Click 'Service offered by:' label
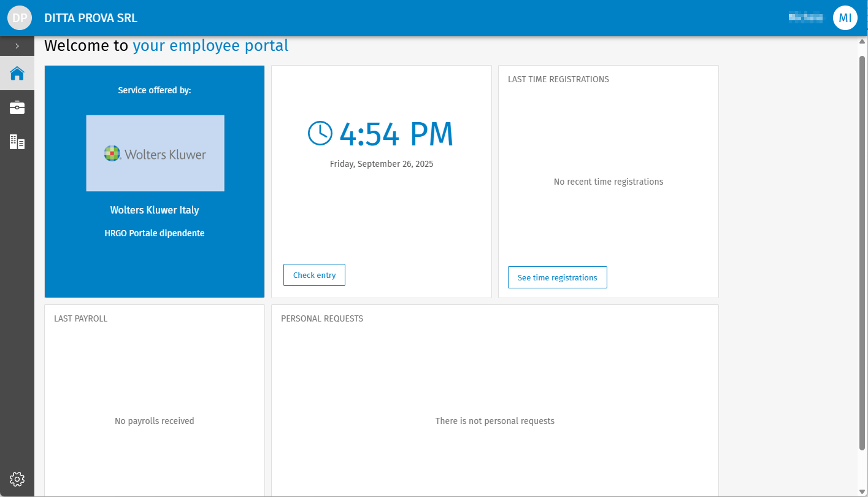868x497 pixels. tap(155, 90)
